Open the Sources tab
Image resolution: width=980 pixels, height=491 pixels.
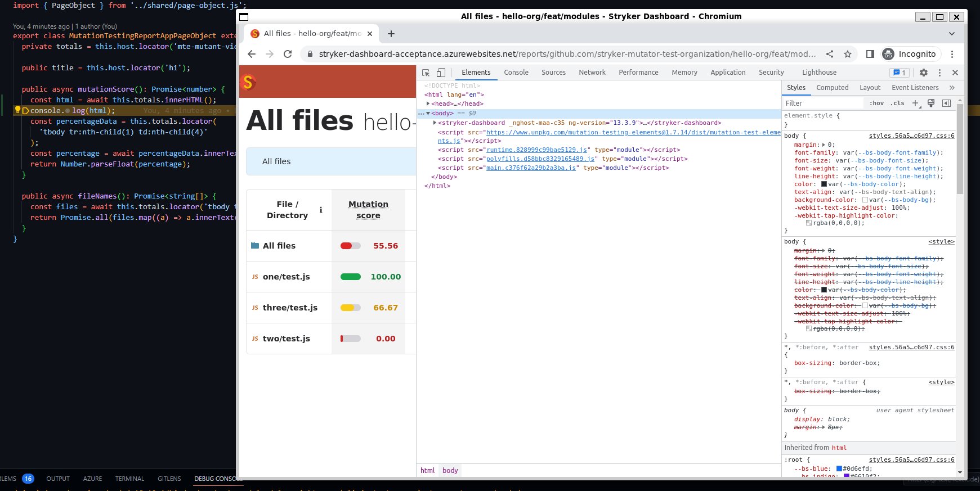click(553, 73)
